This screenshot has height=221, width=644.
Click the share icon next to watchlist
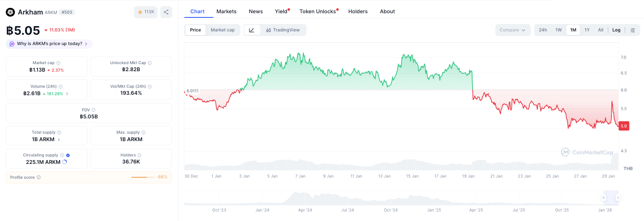point(166,12)
